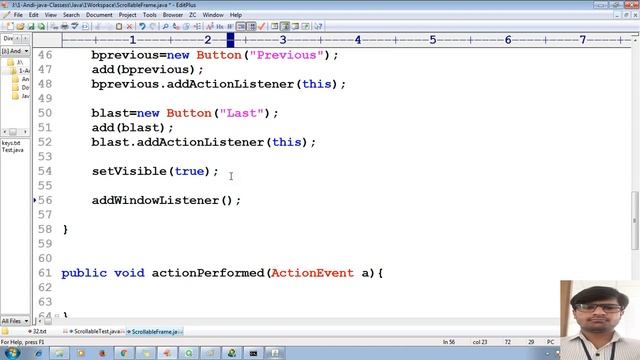
Task: Select the 1-A folder in directory tree
Action: (20, 71)
